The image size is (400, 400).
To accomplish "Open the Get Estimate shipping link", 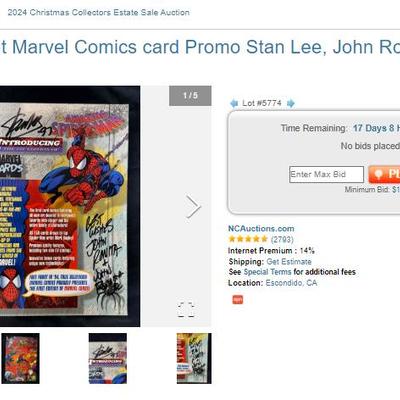I will tap(289, 262).
